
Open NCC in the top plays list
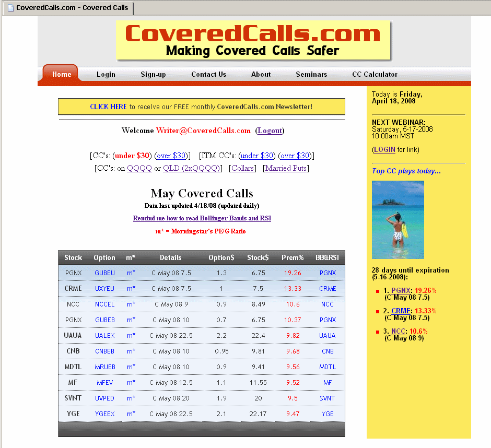(398, 331)
